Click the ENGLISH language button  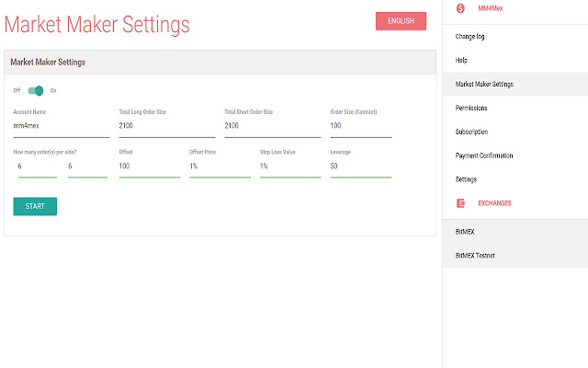(x=401, y=21)
